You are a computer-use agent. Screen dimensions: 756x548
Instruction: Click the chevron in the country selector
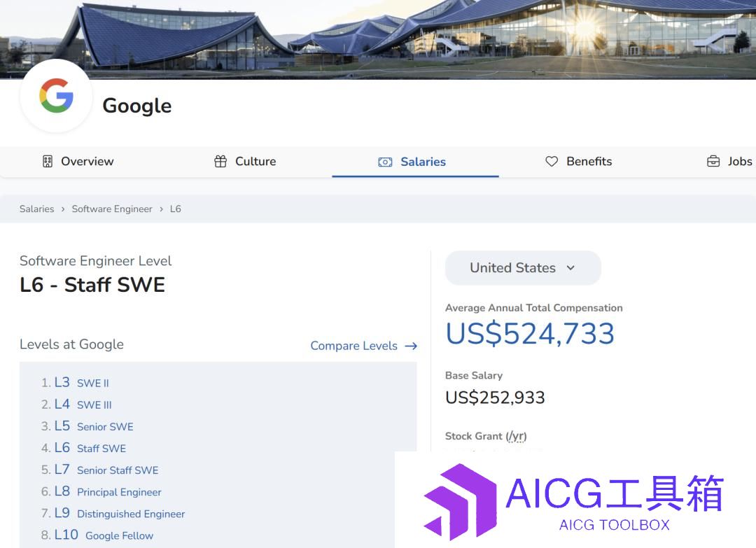(570, 268)
